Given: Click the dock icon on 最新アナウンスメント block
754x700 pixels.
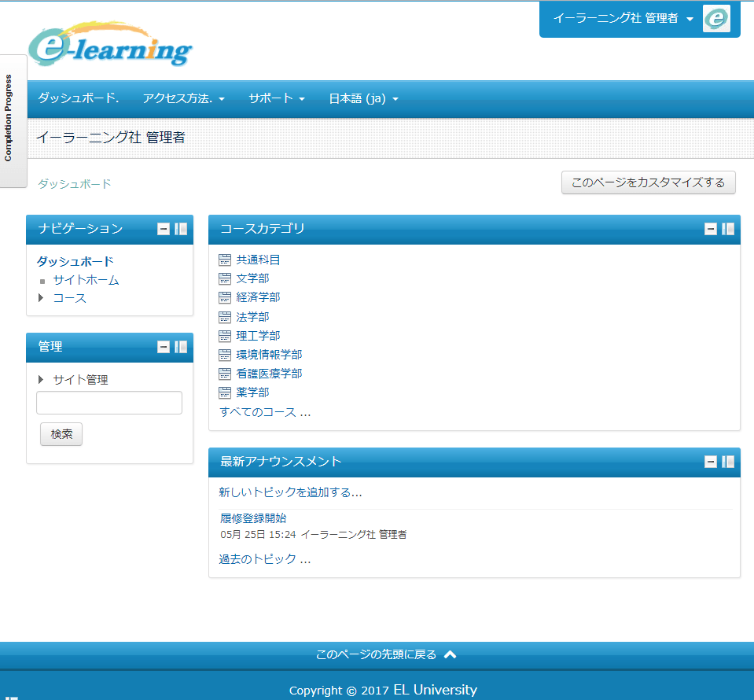Looking at the screenshot, I should (x=730, y=462).
